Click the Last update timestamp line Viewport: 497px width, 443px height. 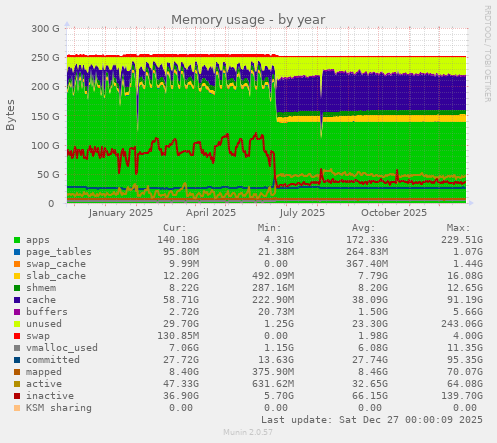click(372, 420)
